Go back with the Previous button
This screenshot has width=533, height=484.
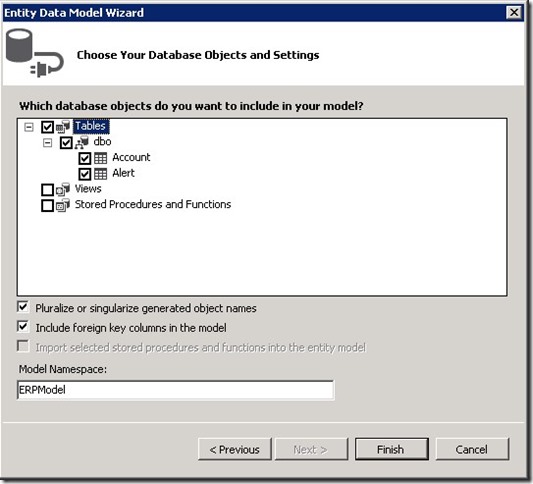(235, 449)
